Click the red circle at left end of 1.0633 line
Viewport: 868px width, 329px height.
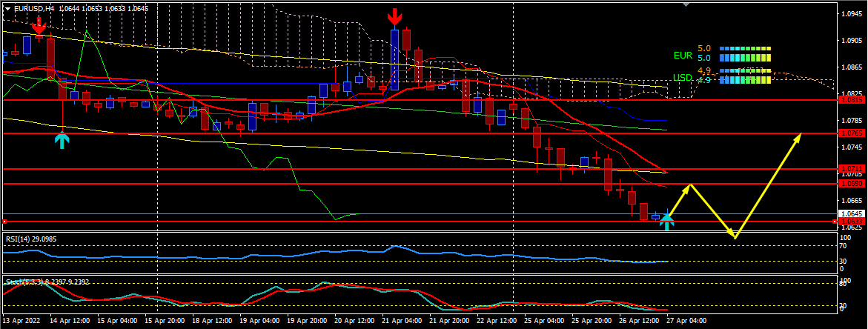pos(4,222)
